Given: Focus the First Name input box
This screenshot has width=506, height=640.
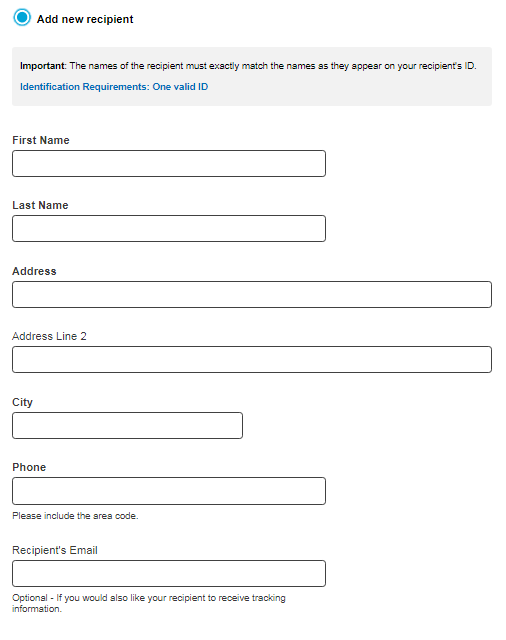Looking at the screenshot, I should pos(169,164).
